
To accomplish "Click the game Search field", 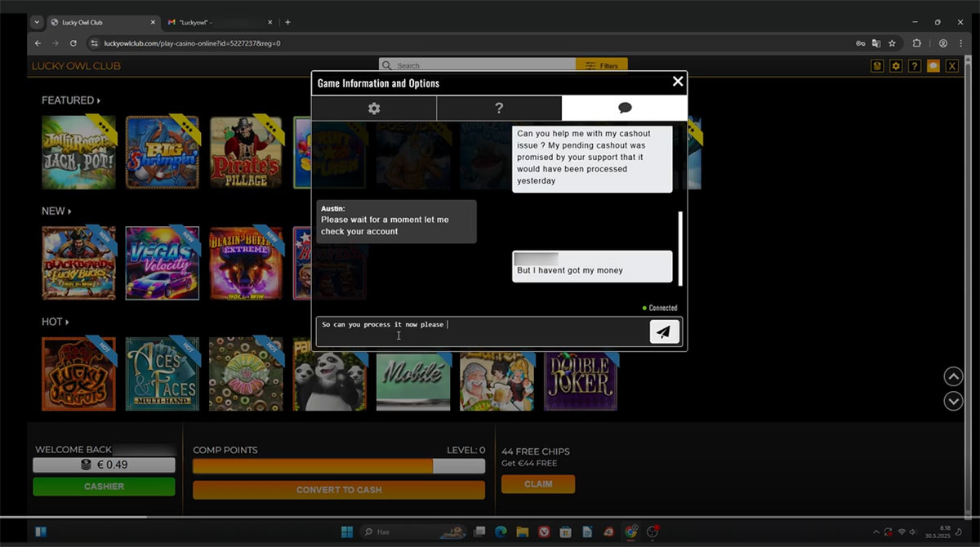I will point(478,65).
